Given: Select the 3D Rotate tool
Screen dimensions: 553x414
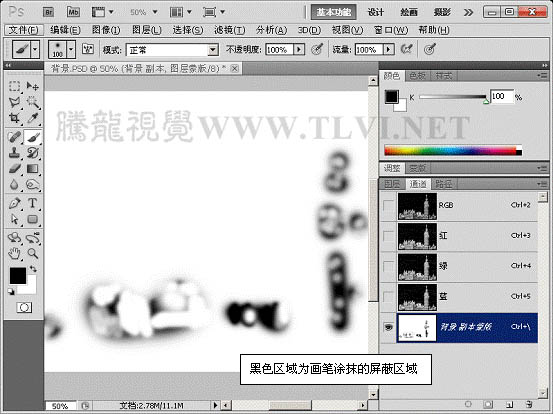Looking at the screenshot, I should click(14, 238).
